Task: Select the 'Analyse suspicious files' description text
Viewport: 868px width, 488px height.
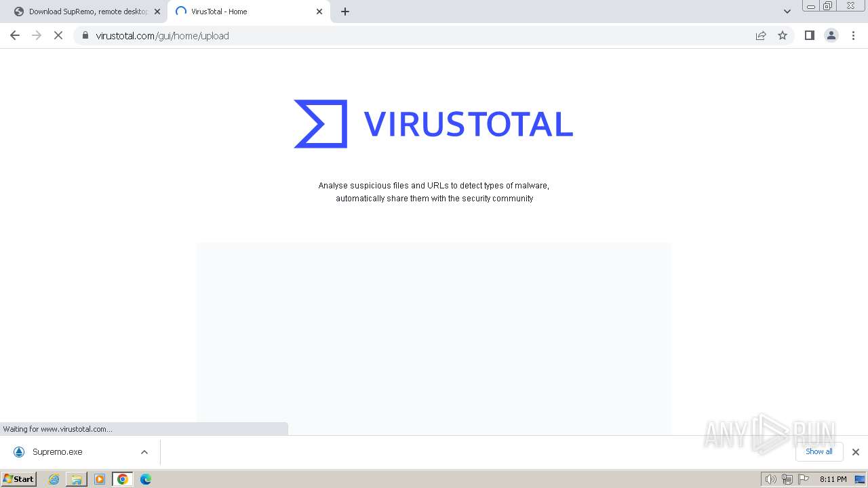Action: coord(434,192)
